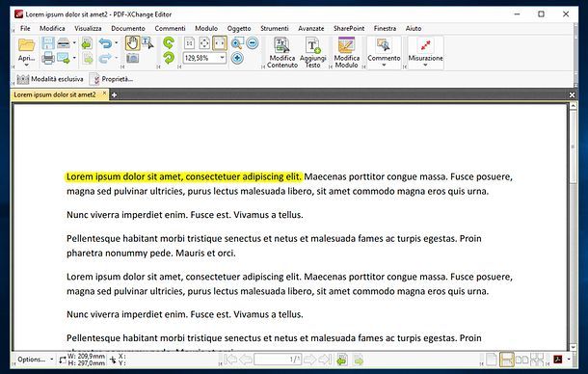The image size is (588, 374).
Task: Expand the undo history dropdown arrow
Action: click(116, 43)
